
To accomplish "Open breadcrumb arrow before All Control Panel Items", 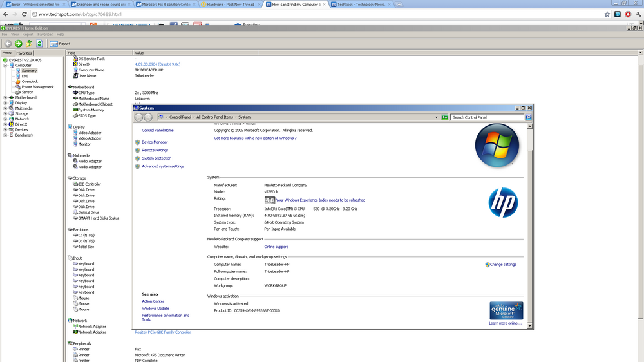I will [x=194, y=117].
